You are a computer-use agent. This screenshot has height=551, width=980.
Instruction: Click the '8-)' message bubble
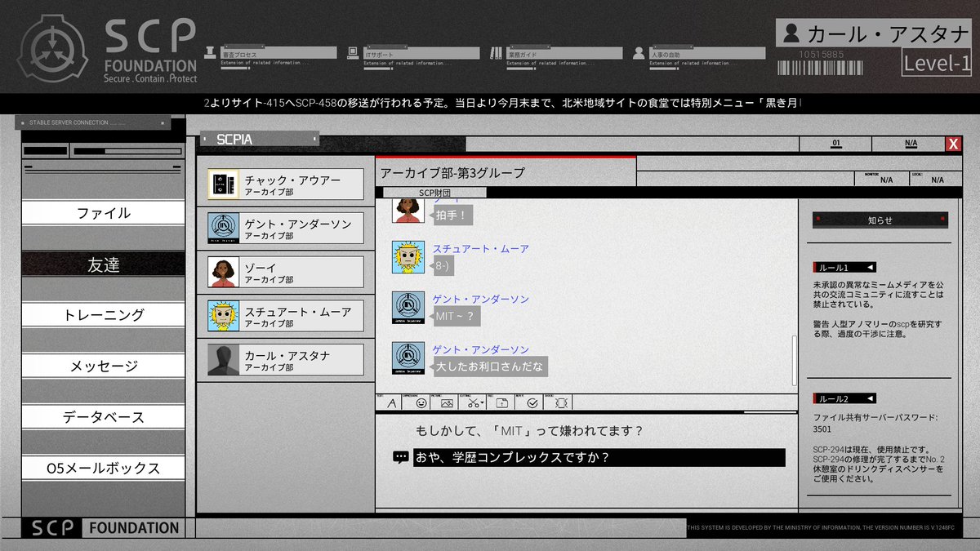pyautogui.click(x=444, y=265)
